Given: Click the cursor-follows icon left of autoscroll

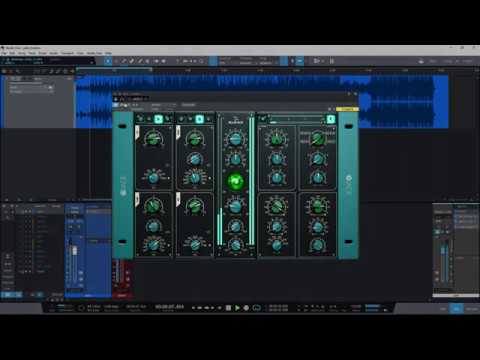Looking at the screenshot, I should click(292, 61).
